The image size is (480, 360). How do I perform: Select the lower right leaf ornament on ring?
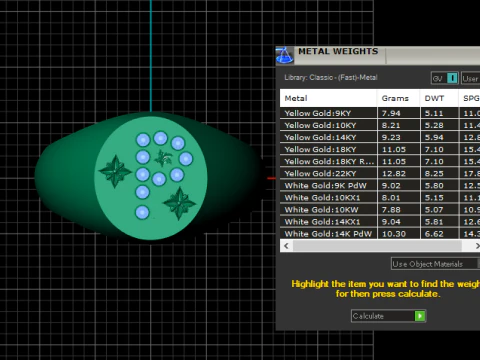point(179,203)
